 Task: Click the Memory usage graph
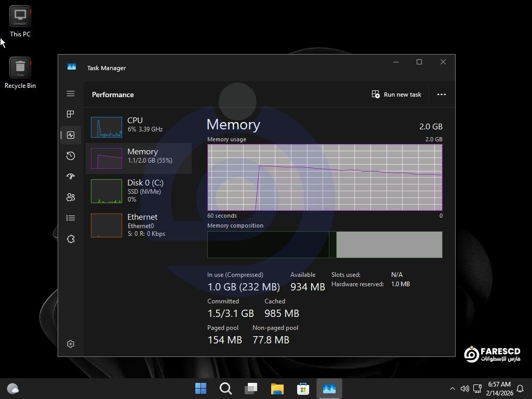coord(325,177)
